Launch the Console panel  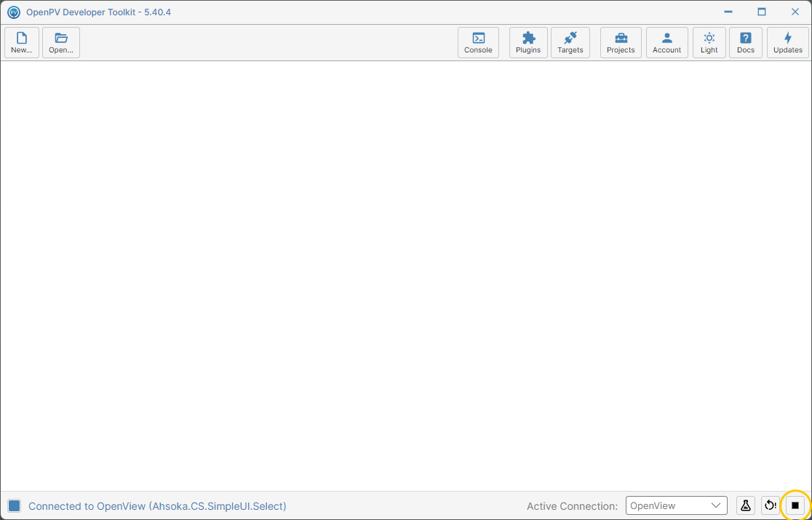pyautogui.click(x=478, y=42)
